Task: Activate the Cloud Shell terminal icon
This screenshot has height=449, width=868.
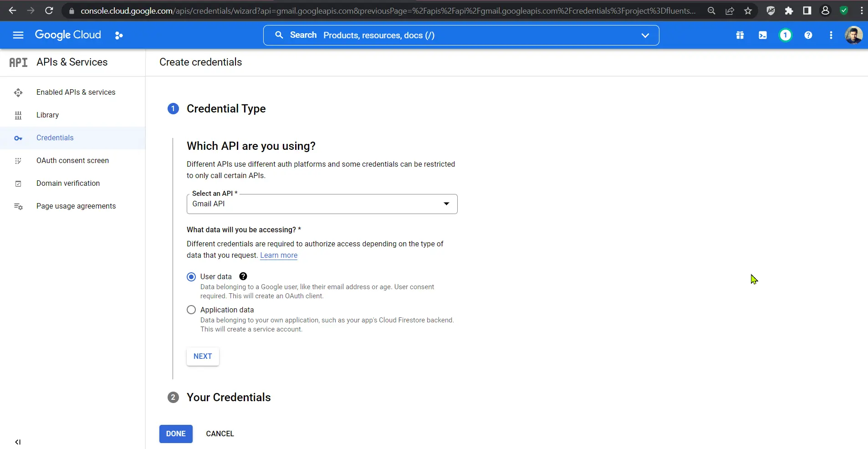Action: tap(763, 35)
